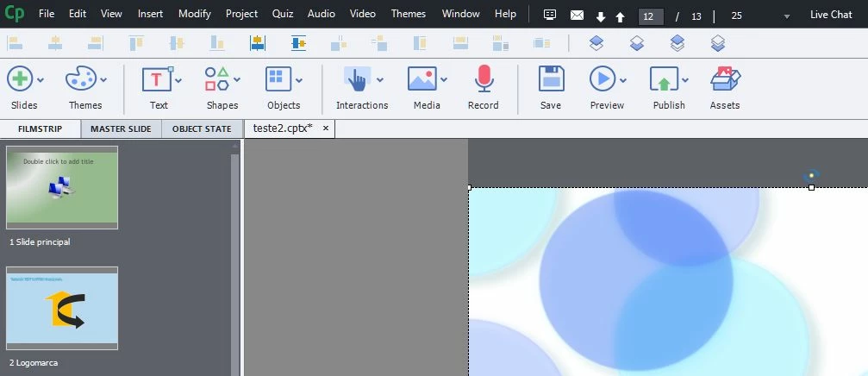Click the Align Top icon
868x376 pixels.
coord(136,42)
